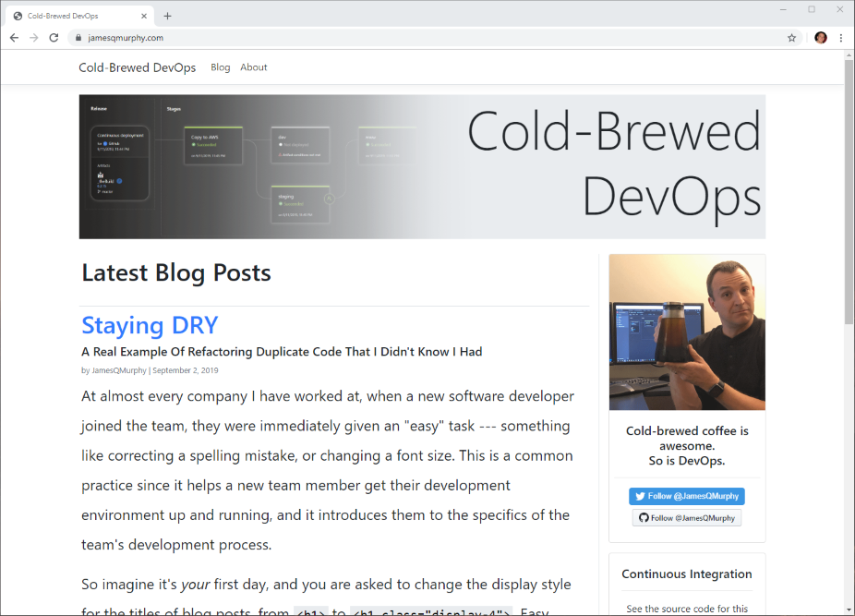Screen dimensions: 855x616
Task: Open the three-dot browser menu
Action: coord(841,38)
